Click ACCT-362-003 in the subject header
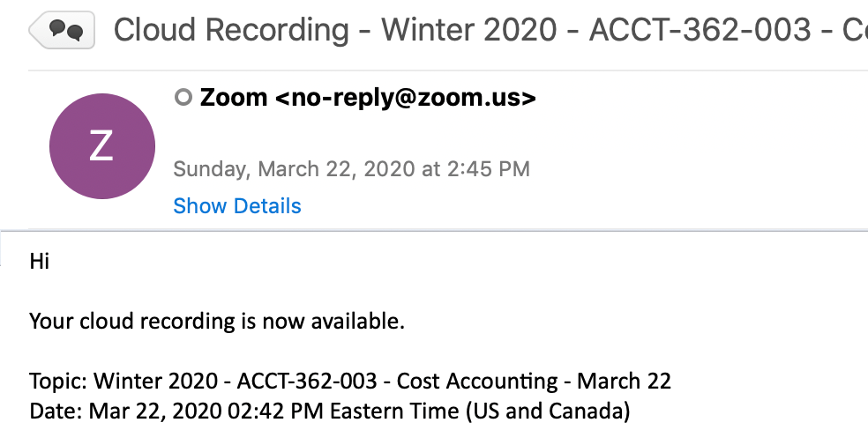 tap(700, 31)
